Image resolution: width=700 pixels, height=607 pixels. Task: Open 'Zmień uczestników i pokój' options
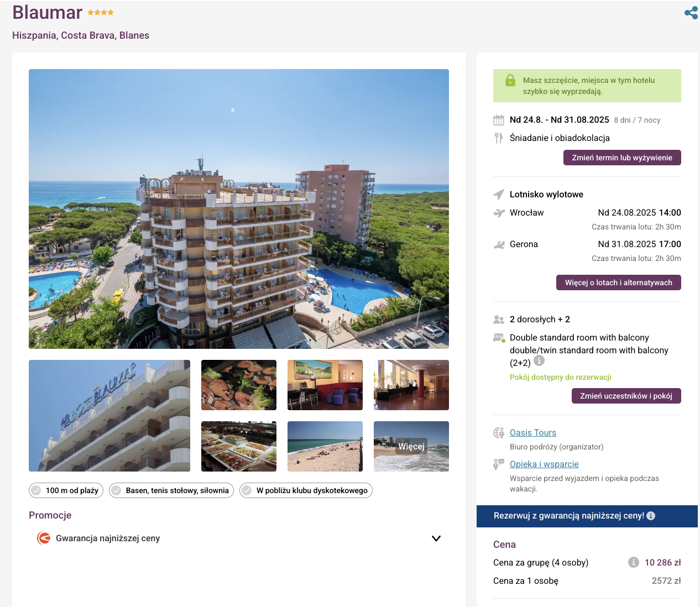(626, 396)
